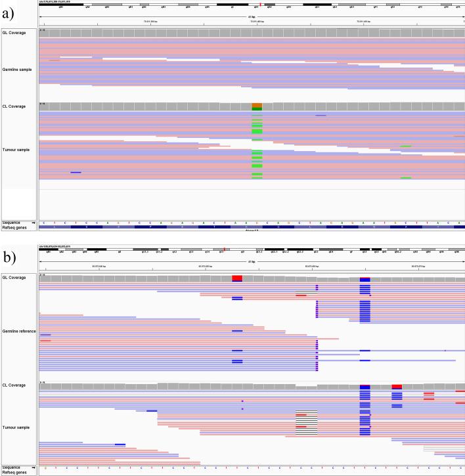Click the 41 bp ruler label in panel a
This screenshot has height=476, width=465.
point(252,17)
